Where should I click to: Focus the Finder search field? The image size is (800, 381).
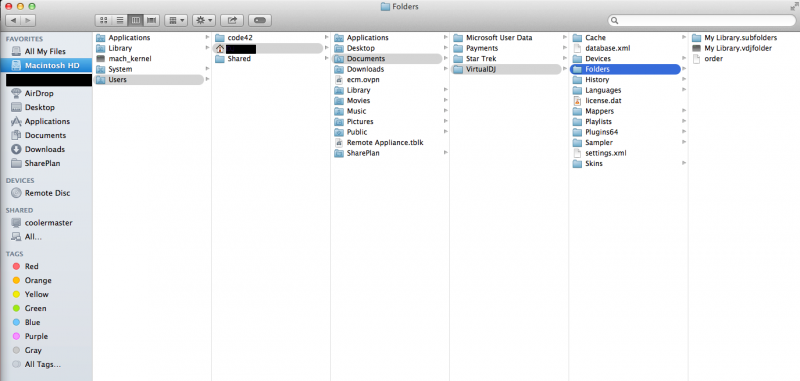coord(702,20)
